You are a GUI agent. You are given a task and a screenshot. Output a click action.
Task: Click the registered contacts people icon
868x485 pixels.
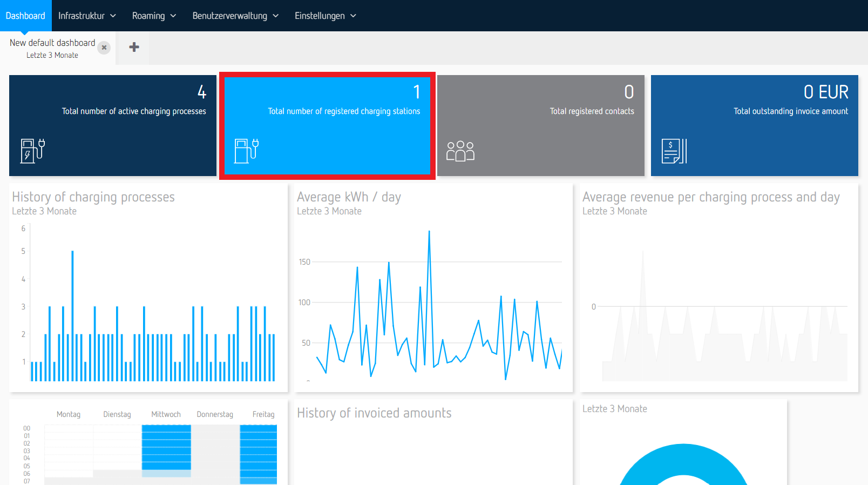click(x=460, y=151)
